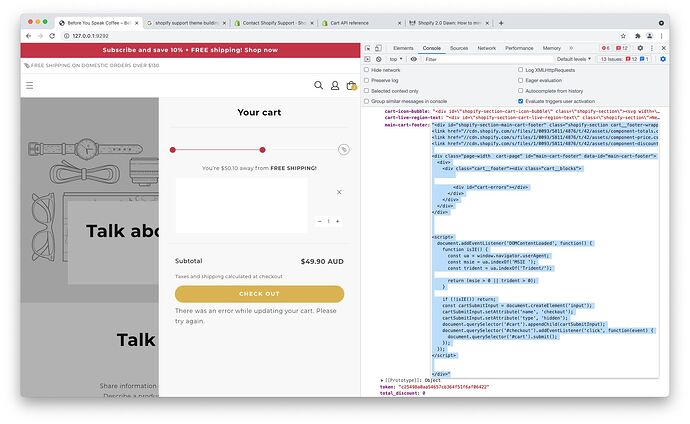
Task: Switch to Contact Shopify Support tab
Action: click(x=274, y=23)
